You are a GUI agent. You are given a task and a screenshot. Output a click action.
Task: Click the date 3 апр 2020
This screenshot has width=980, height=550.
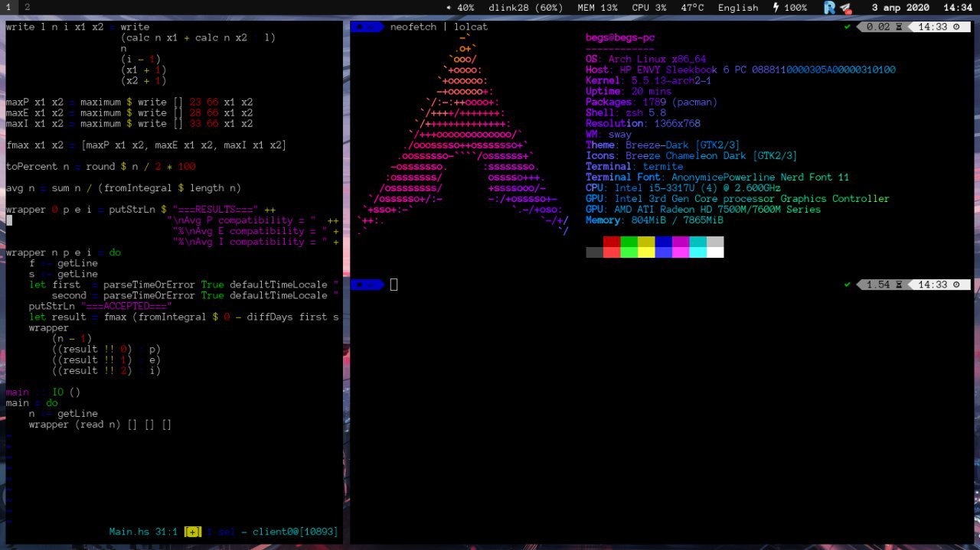click(x=900, y=8)
